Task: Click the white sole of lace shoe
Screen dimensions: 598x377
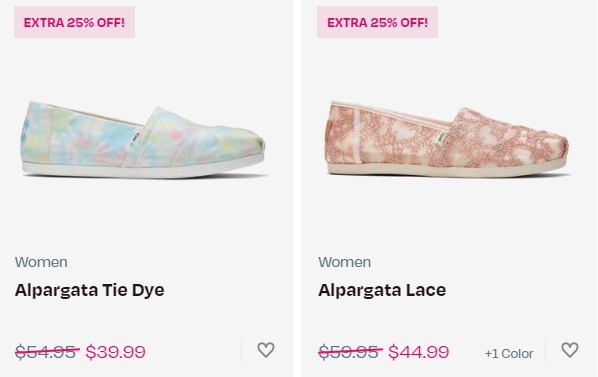Action: click(446, 170)
